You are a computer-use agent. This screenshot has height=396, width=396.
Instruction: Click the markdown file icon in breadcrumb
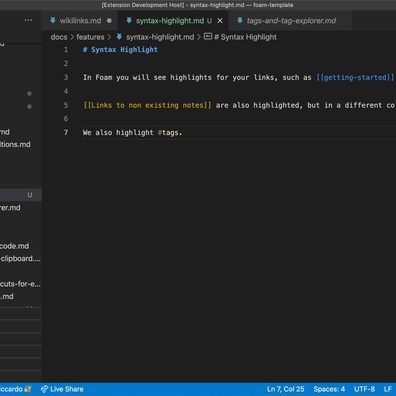119,37
